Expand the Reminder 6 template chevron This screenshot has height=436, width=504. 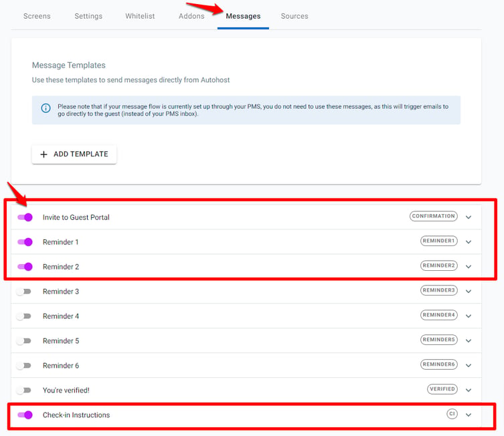pos(469,366)
